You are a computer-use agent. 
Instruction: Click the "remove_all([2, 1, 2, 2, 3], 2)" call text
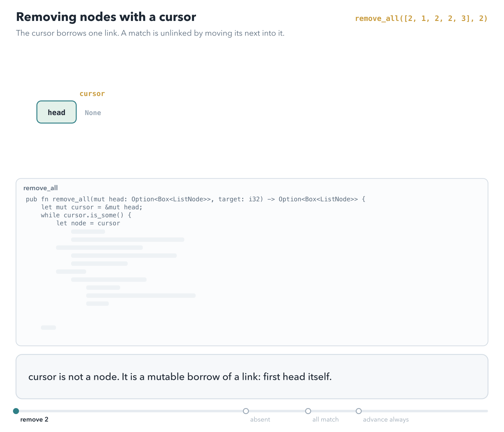tap(421, 19)
